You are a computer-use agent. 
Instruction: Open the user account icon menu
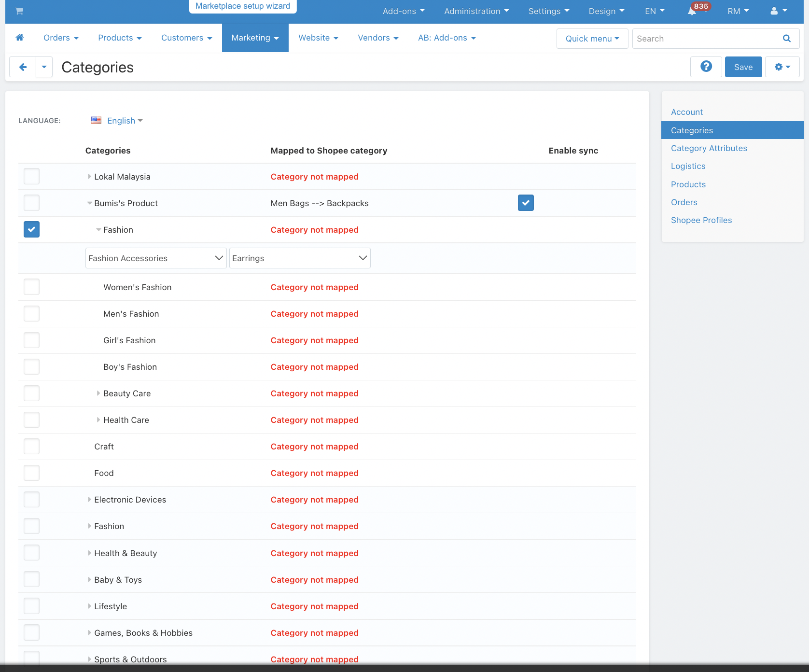pyautogui.click(x=779, y=11)
